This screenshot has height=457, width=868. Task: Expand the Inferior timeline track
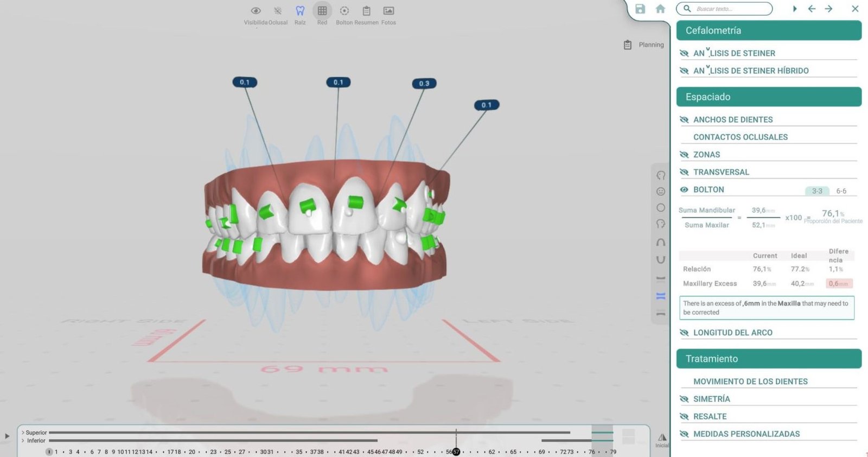pyautogui.click(x=23, y=441)
